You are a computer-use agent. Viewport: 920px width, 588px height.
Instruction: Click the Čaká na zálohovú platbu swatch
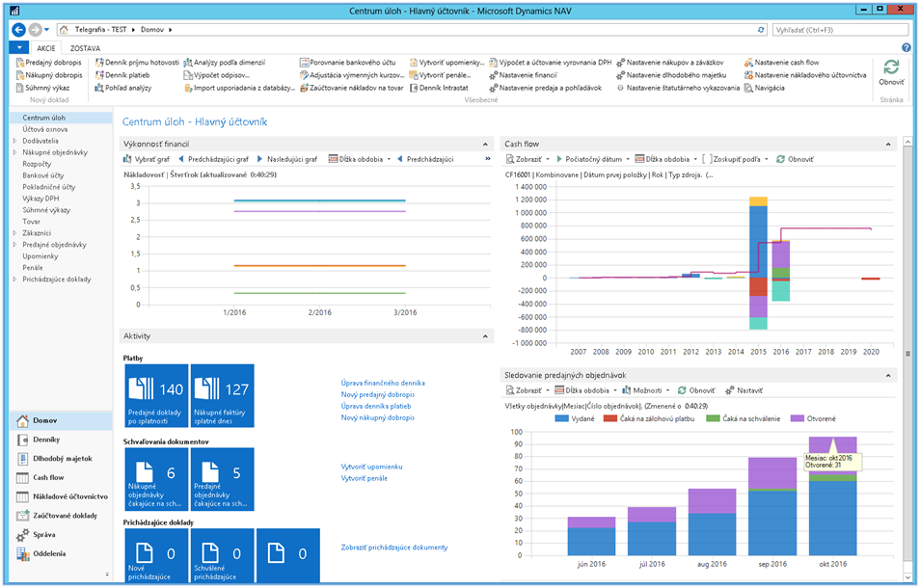pyautogui.click(x=610, y=418)
